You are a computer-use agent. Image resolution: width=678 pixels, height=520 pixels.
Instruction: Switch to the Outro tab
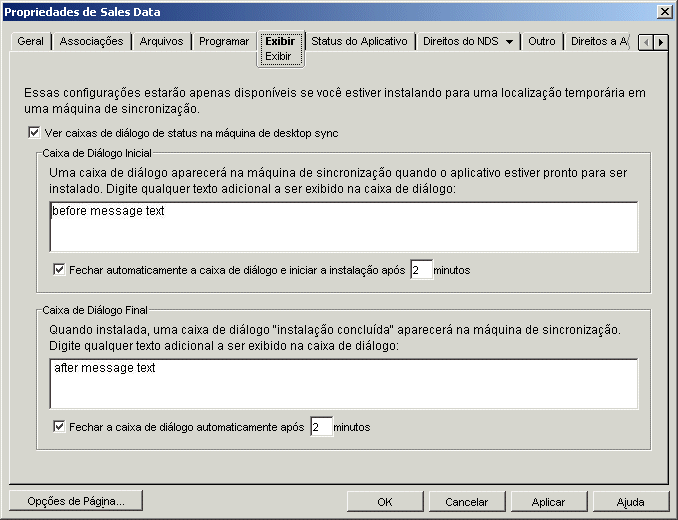[542, 41]
